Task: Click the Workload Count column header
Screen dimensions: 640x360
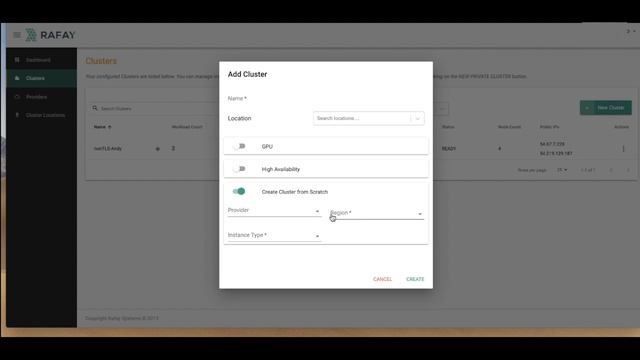Action: tap(187, 127)
